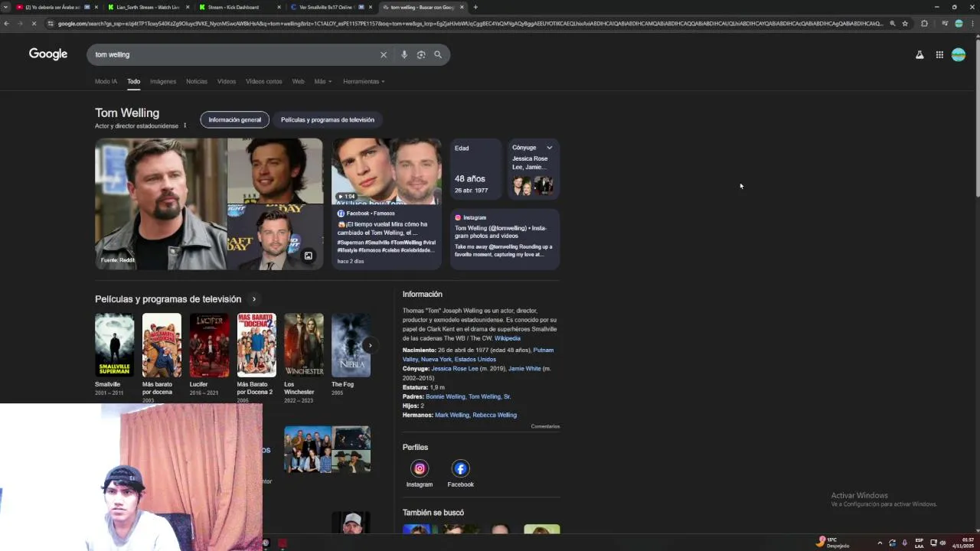
Task: Open Tom Welling's Facebook profile icon
Action: (460, 468)
